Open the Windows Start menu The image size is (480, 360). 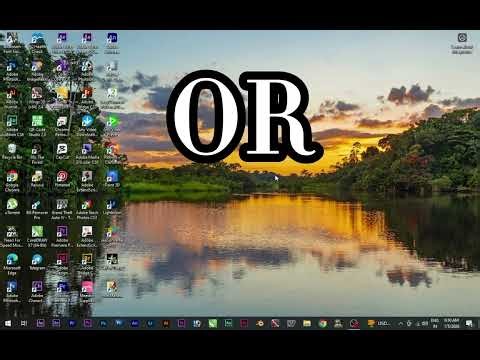[8, 323]
